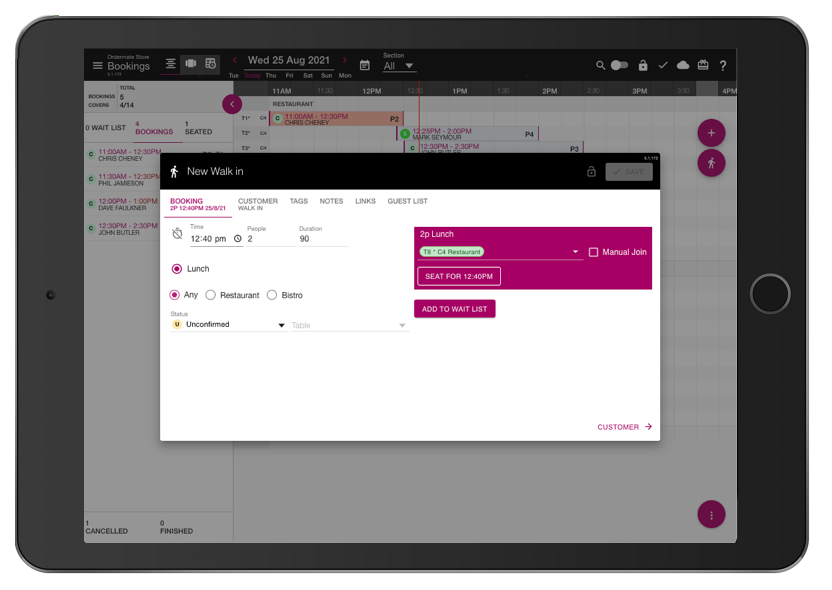Click the round walk-in person button
Screen dimensions: 832x590
(711, 163)
